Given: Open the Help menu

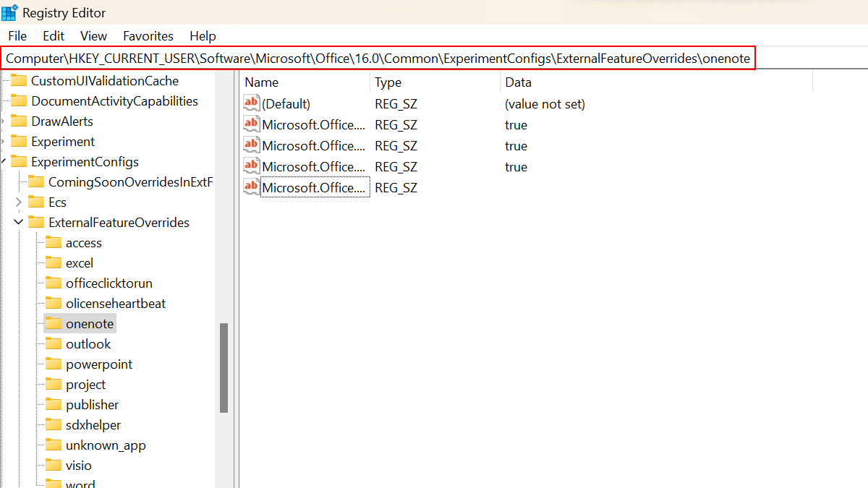Looking at the screenshot, I should click(203, 35).
